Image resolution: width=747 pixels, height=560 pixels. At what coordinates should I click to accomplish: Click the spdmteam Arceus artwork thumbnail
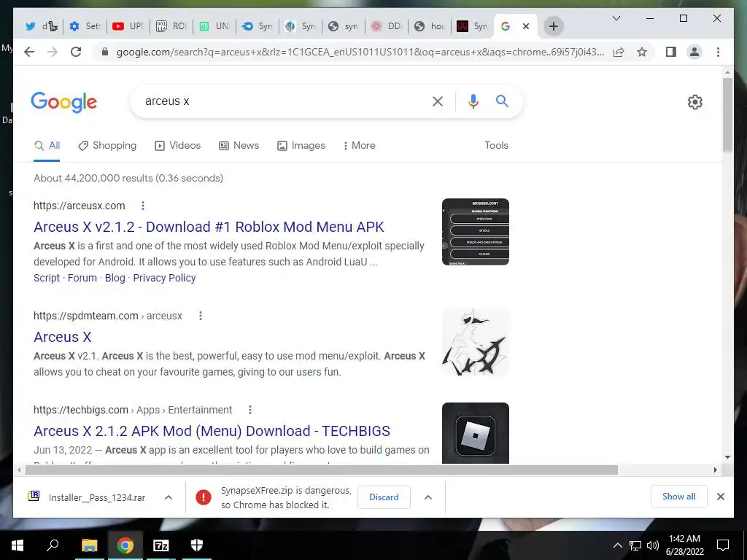[476, 343]
